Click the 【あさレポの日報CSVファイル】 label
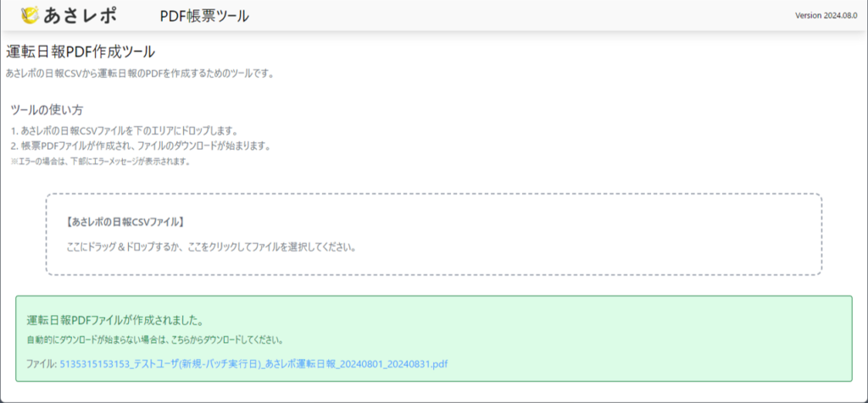The image size is (868, 403). 125,222
